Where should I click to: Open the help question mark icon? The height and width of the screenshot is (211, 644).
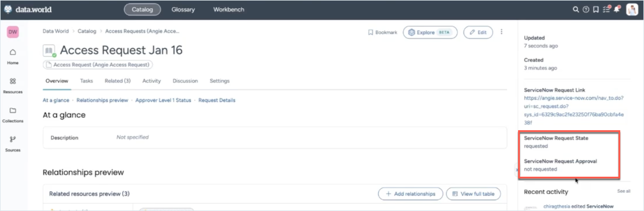(586, 10)
